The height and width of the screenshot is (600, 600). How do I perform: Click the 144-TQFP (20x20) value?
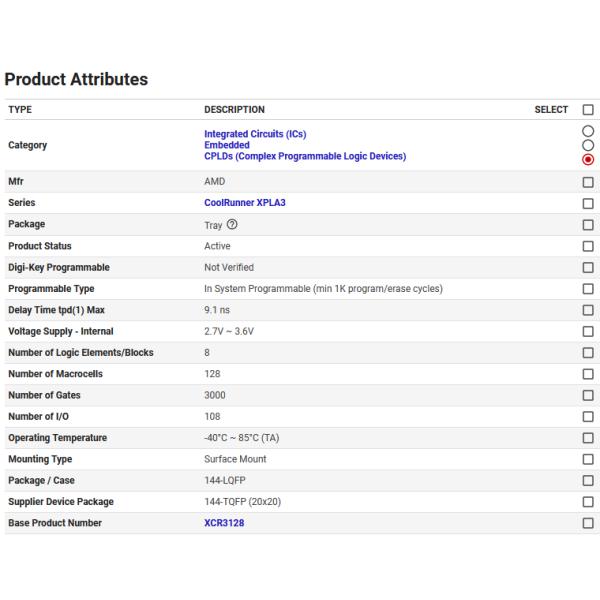pyautogui.click(x=243, y=502)
